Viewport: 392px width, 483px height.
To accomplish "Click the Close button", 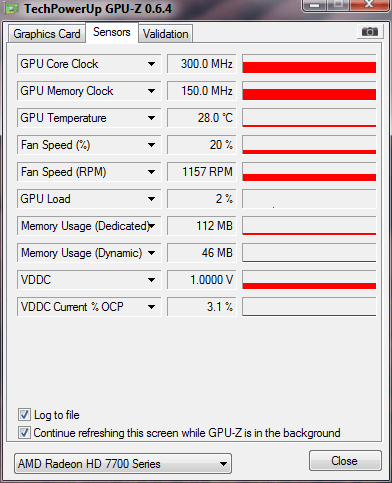I will (345, 461).
